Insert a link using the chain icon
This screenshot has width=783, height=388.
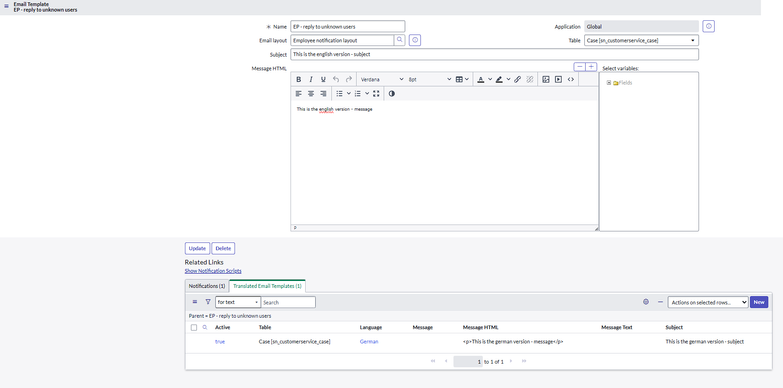click(517, 79)
